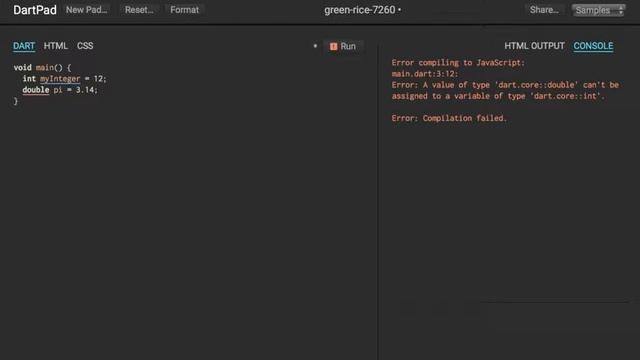Click 'Error compiling to JavaScript:' console line
The width and height of the screenshot is (640, 360).
pos(458,62)
